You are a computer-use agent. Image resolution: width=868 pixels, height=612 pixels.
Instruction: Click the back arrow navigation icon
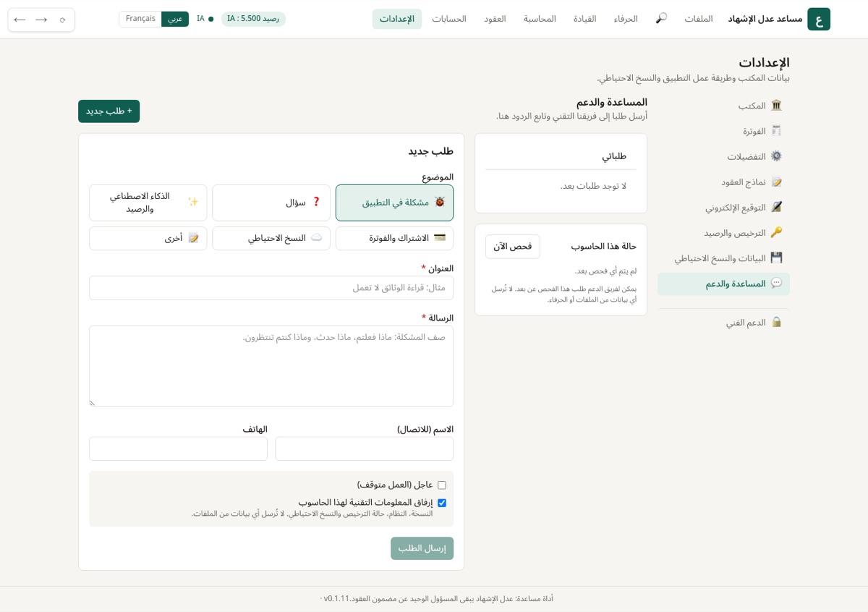(20, 20)
